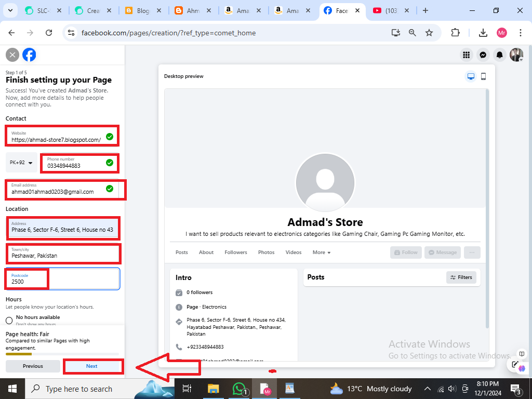Open WhatsApp from the taskbar
The height and width of the screenshot is (399, 532).
click(240, 389)
